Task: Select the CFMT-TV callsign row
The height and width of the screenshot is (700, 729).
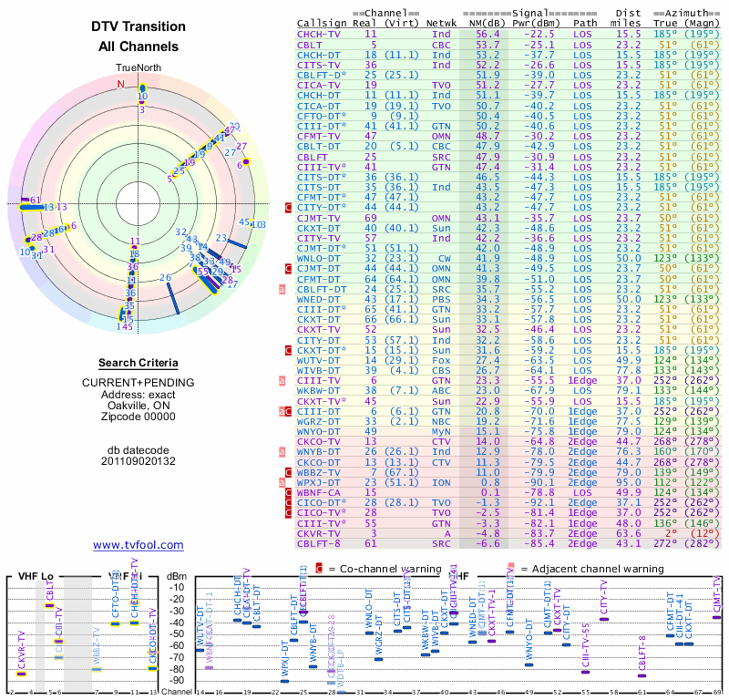Action: click(x=318, y=137)
